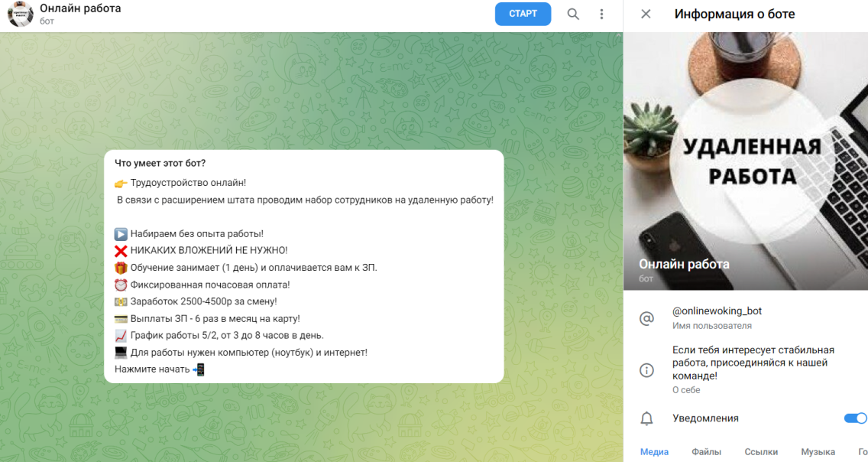Click the info circle icon beside description

point(646,370)
